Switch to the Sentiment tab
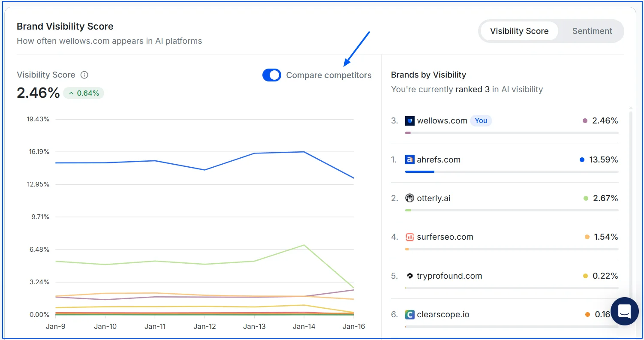Viewport: 644px width, 340px height. coord(592,31)
